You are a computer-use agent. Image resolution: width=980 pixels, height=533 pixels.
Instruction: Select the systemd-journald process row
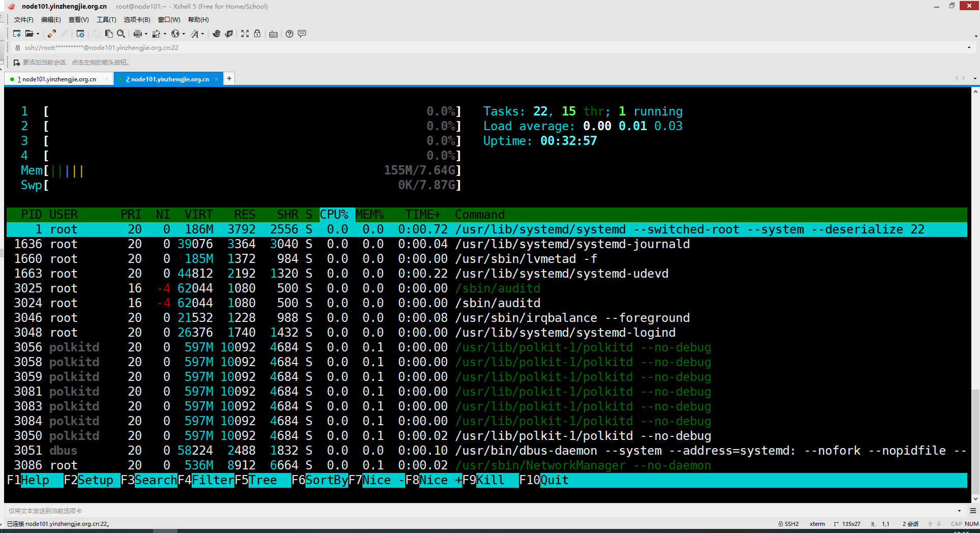(x=487, y=244)
